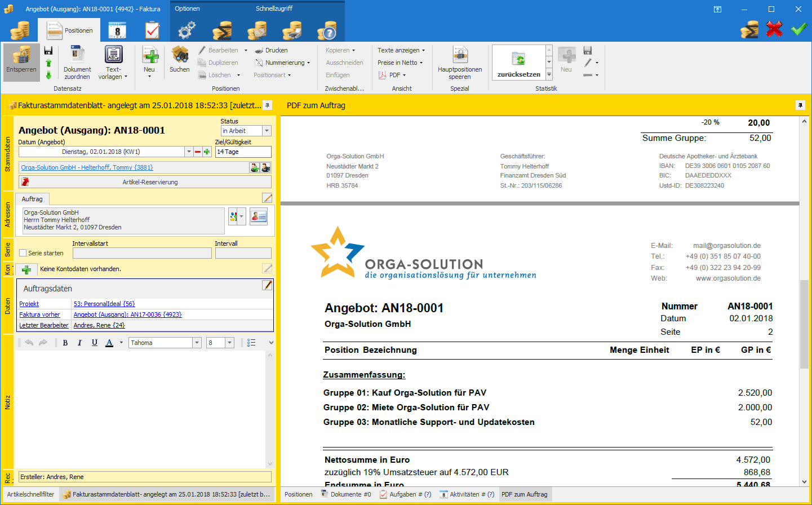Select PDF zum Auftrag bottom tab

point(525,494)
